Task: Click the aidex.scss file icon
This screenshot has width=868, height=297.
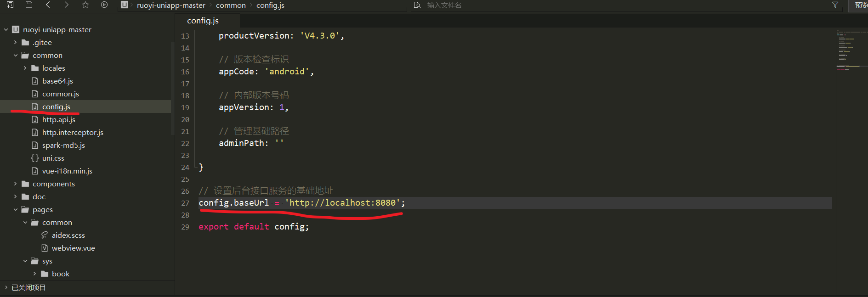Action: [45, 235]
